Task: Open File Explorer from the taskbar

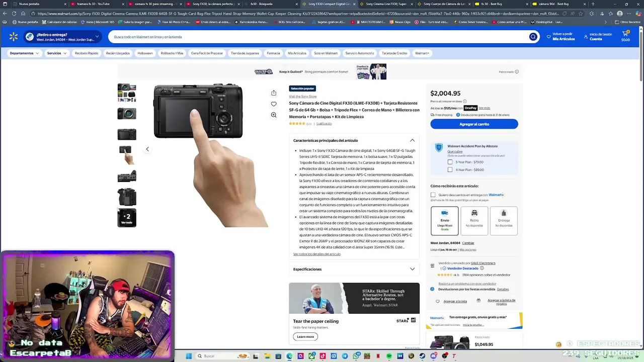Action: point(268,356)
